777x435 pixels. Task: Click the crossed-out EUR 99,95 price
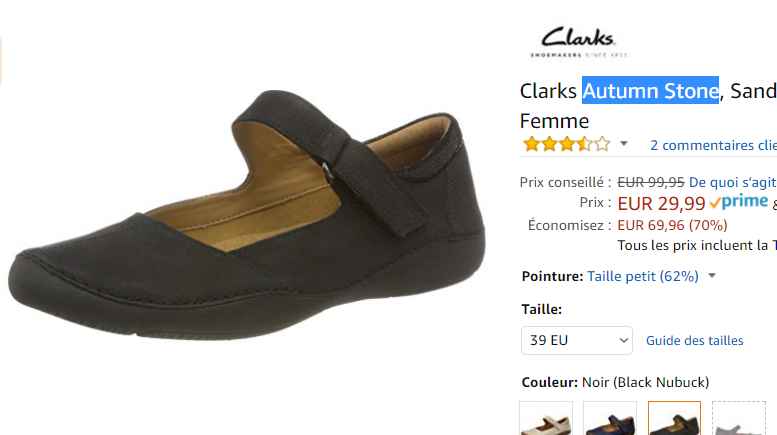tap(651, 182)
